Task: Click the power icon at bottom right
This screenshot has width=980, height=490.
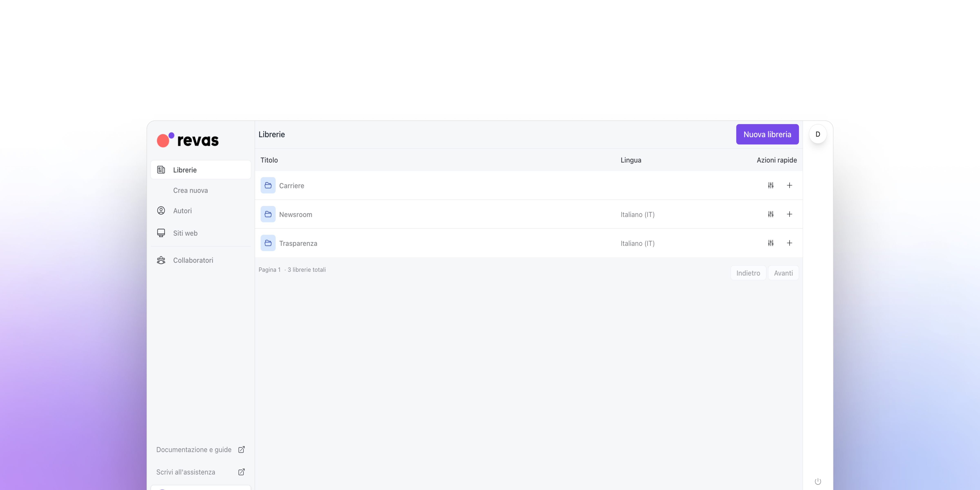Action: pos(818,481)
